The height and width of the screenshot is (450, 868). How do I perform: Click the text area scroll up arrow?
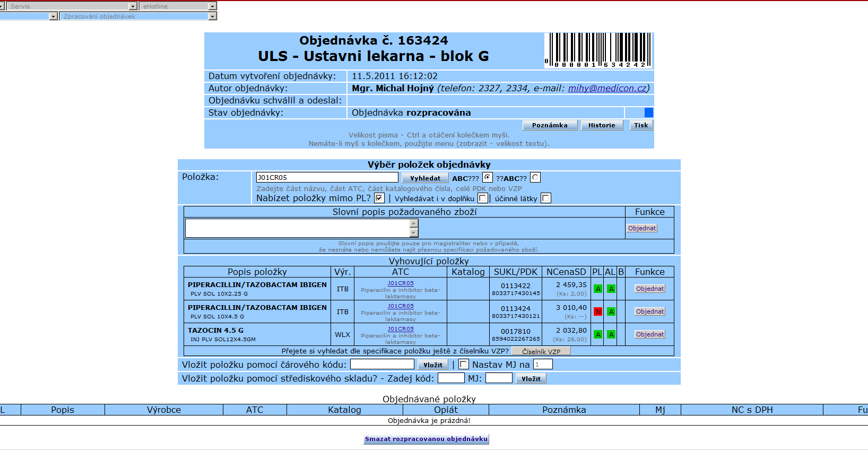click(x=414, y=223)
